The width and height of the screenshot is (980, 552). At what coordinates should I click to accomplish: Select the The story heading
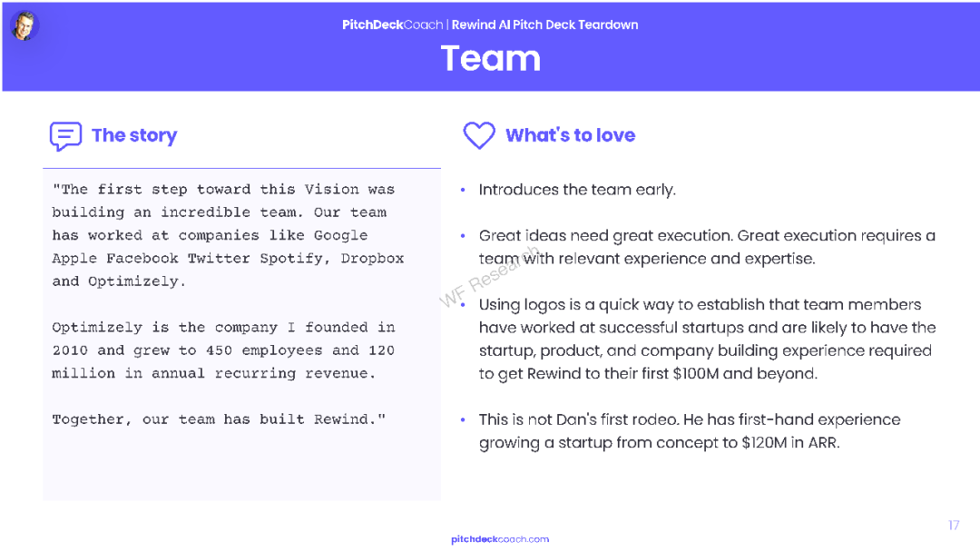point(134,135)
